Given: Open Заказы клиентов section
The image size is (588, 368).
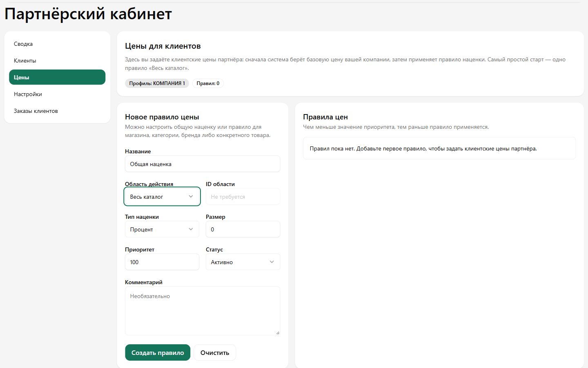Looking at the screenshot, I should click(57, 111).
